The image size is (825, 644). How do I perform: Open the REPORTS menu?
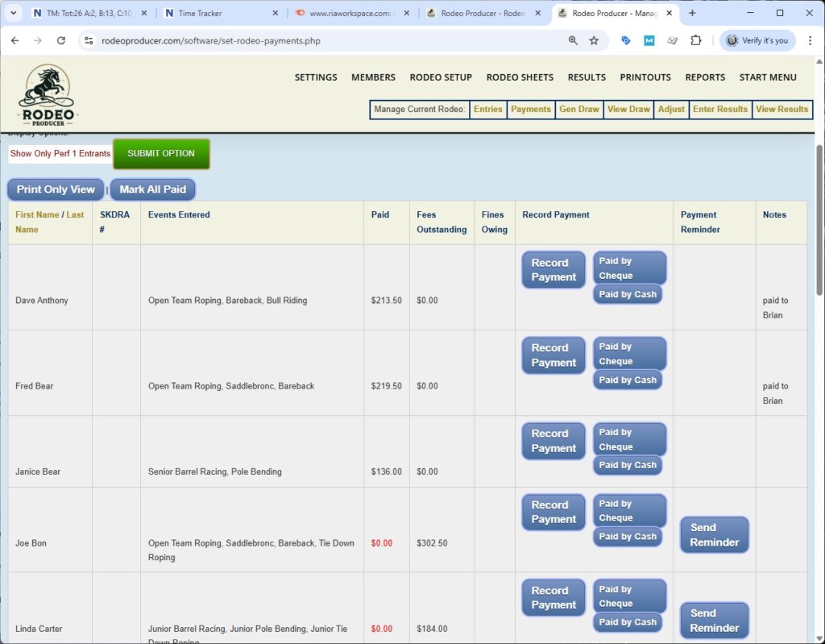pyautogui.click(x=705, y=77)
